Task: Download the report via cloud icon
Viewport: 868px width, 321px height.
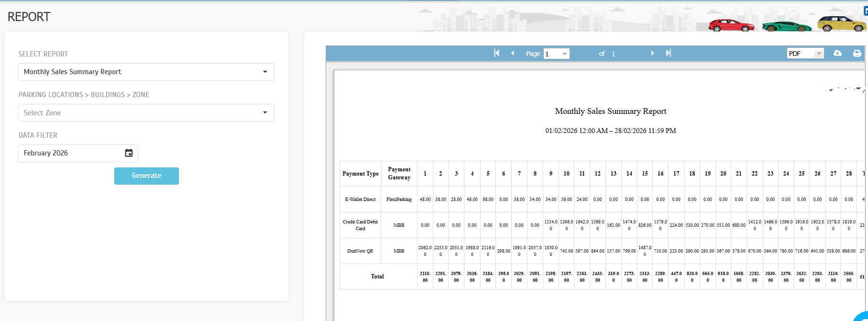Action: pyautogui.click(x=837, y=53)
